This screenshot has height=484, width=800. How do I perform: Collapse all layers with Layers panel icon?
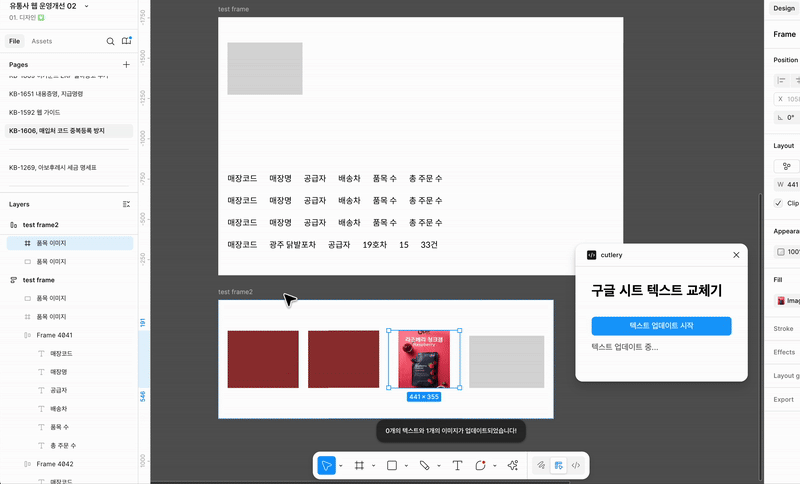coord(127,204)
